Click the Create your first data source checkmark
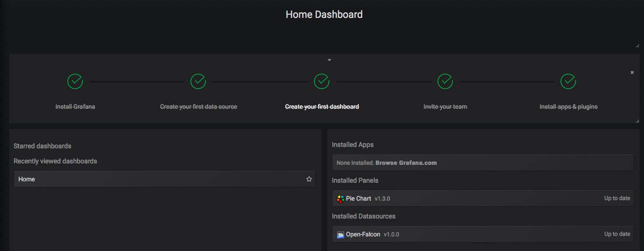Screen dimensions: 644x251 pyautogui.click(x=198, y=81)
